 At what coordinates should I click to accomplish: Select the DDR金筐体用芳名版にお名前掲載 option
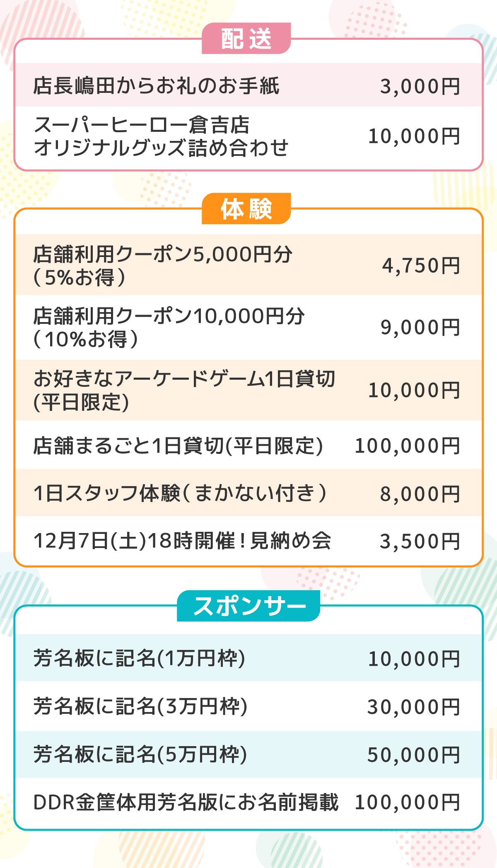point(186,802)
